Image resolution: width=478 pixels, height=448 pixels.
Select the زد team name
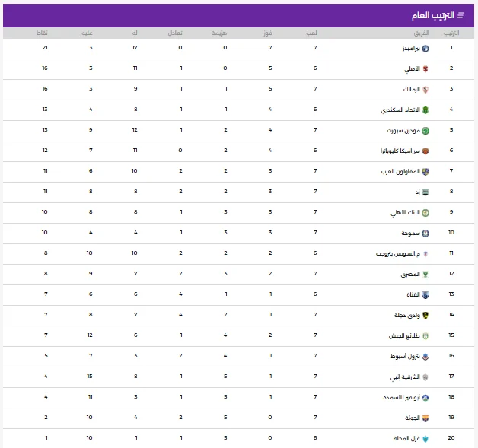(418, 192)
